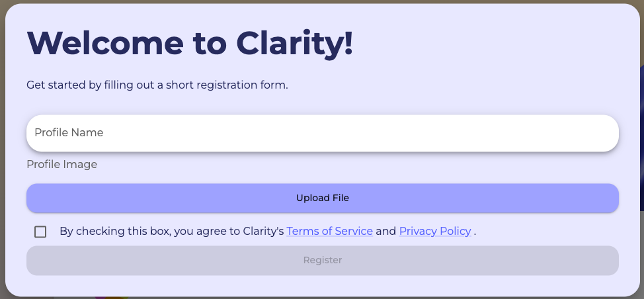Submit the form with Register
The height and width of the screenshot is (299, 644).
click(322, 261)
